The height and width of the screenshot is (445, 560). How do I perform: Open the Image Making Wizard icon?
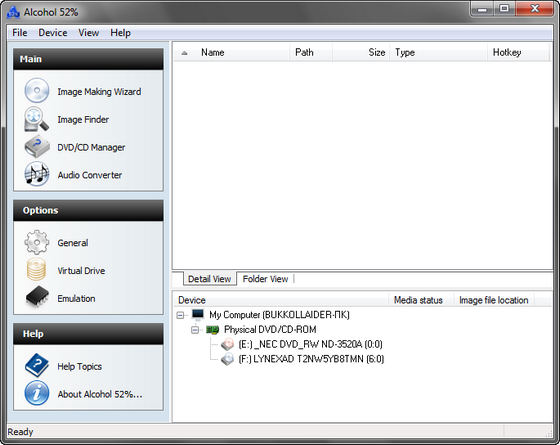point(37,91)
